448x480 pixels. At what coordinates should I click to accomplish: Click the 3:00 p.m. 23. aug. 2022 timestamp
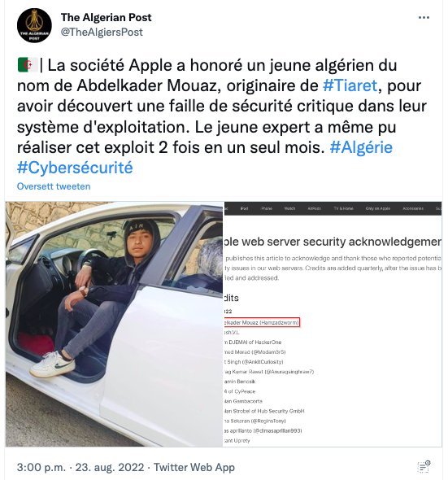(x=80, y=467)
